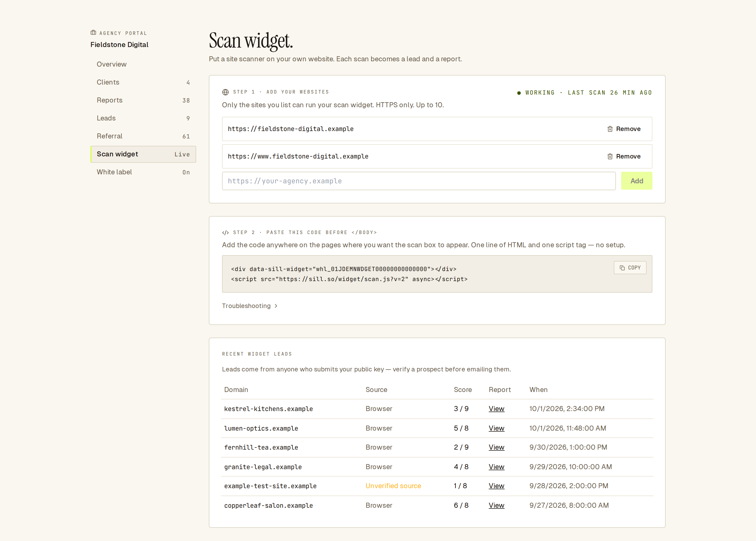The width and height of the screenshot is (756, 541).
Task: View report for granite-legal.example
Action: 496,467
